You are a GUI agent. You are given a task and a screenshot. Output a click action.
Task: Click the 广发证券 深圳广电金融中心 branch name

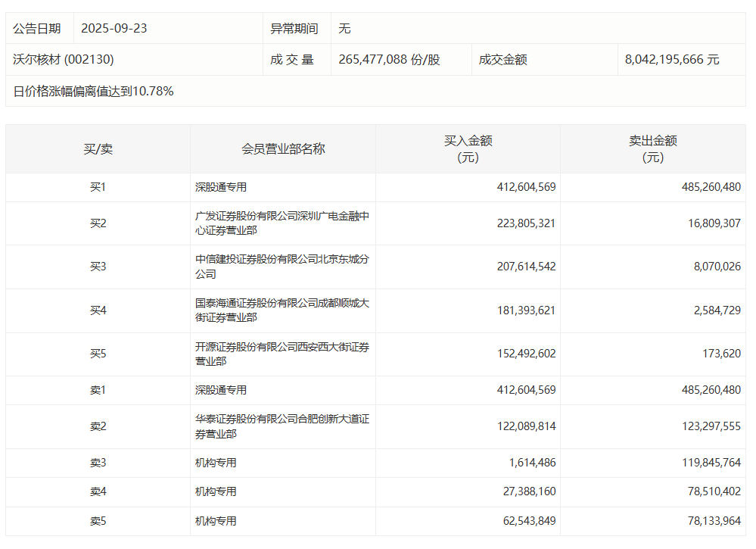282,223
